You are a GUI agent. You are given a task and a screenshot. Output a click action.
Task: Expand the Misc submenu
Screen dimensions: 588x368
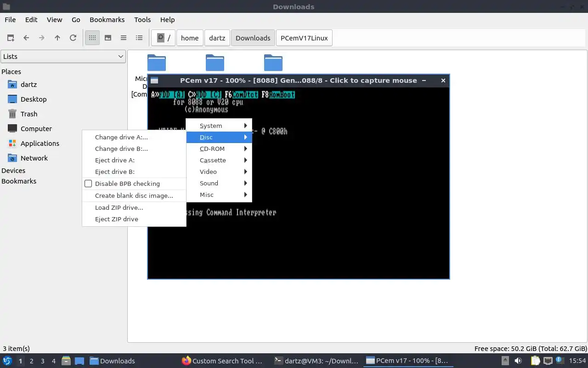tap(219, 195)
